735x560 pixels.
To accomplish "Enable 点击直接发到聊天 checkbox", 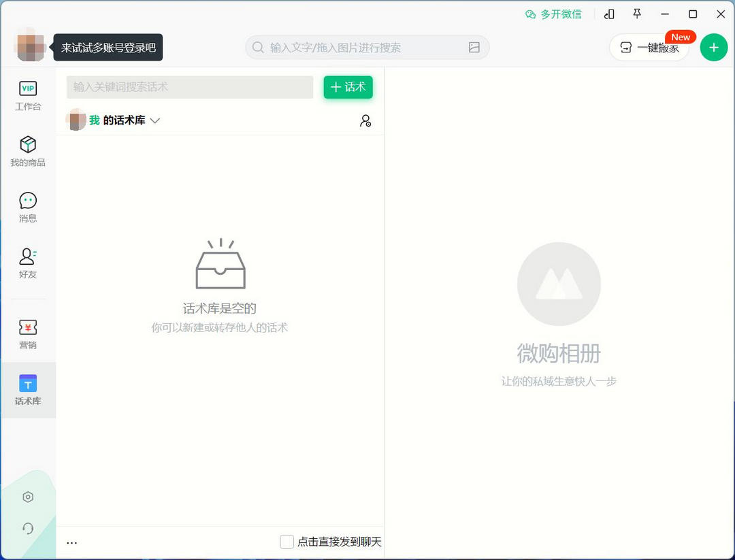I will pos(287,542).
